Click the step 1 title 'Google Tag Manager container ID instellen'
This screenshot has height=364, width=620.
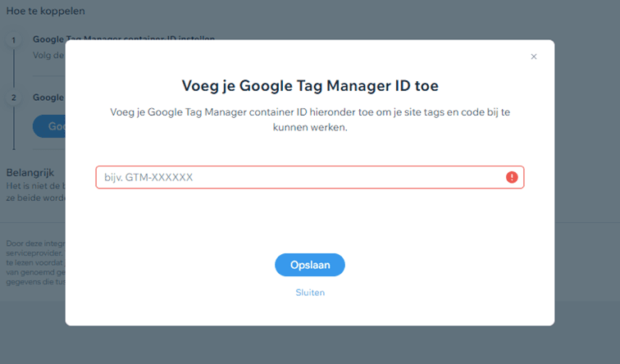tap(49, 39)
